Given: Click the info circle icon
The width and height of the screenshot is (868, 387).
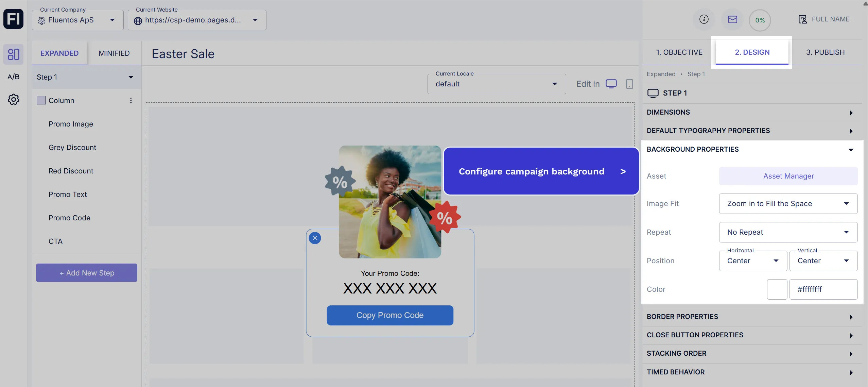Looking at the screenshot, I should click(x=704, y=19).
